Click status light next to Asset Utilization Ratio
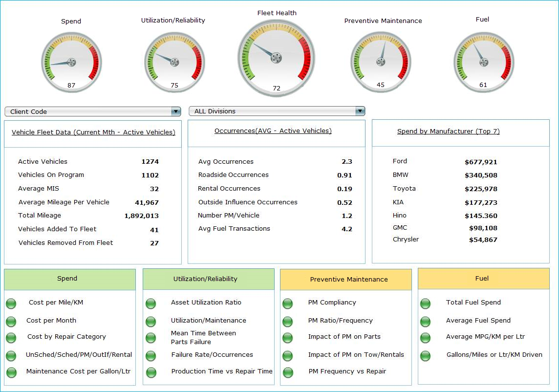This screenshot has height=392, width=559. (150, 304)
